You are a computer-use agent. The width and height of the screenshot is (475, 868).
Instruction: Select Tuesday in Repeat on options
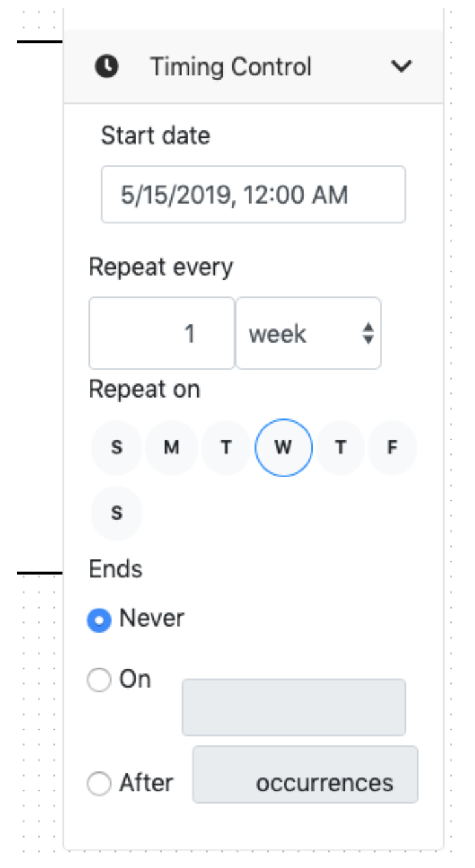pos(226,446)
